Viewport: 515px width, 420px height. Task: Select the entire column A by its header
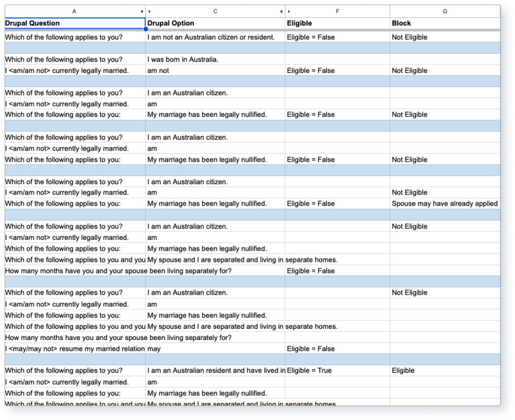tap(75, 11)
